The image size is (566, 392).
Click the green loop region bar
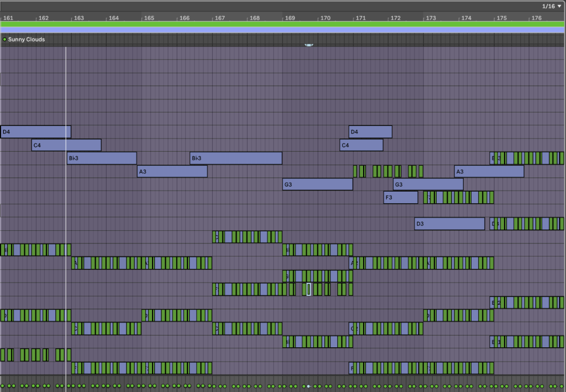tap(283, 24)
